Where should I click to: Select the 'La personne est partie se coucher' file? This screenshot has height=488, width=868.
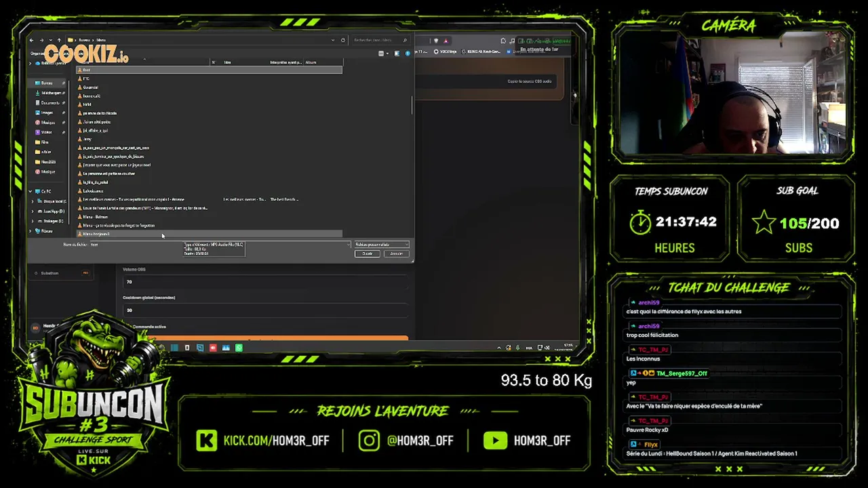pos(108,174)
